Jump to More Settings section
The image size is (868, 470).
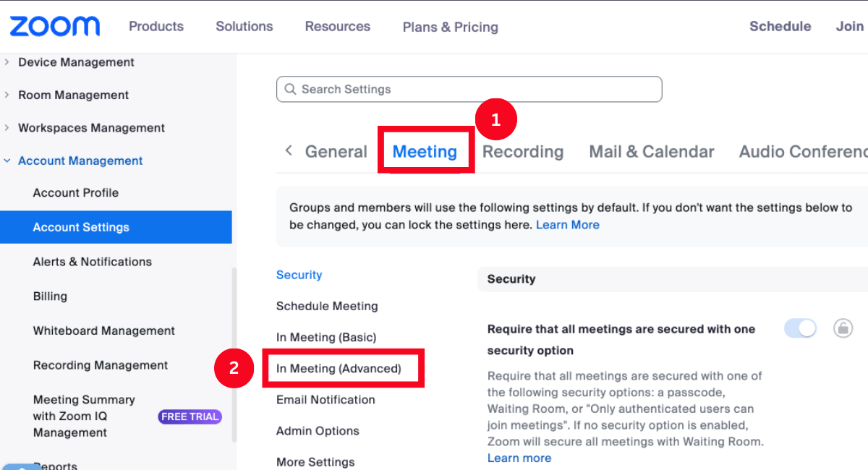tap(315, 462)
